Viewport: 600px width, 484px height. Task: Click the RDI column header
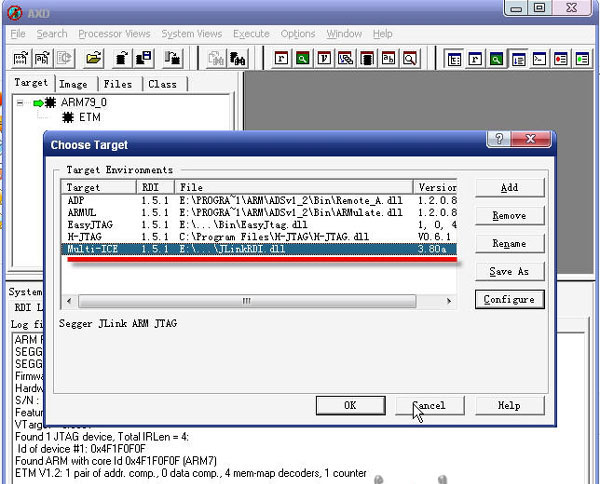pos(155,187)
